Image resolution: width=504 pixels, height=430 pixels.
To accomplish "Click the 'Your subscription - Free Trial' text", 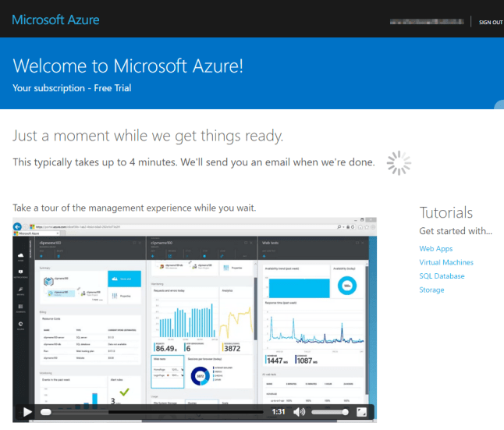I will click(72, 88).
